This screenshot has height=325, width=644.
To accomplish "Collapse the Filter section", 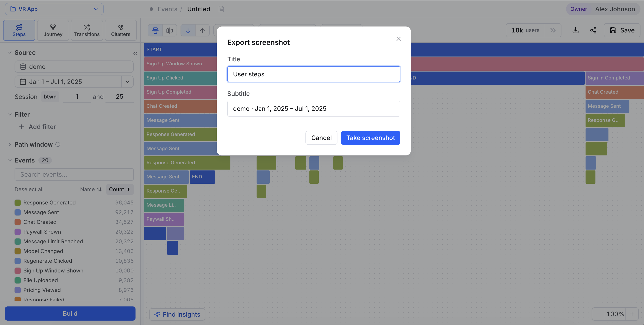I will click(x=9, y=114).
